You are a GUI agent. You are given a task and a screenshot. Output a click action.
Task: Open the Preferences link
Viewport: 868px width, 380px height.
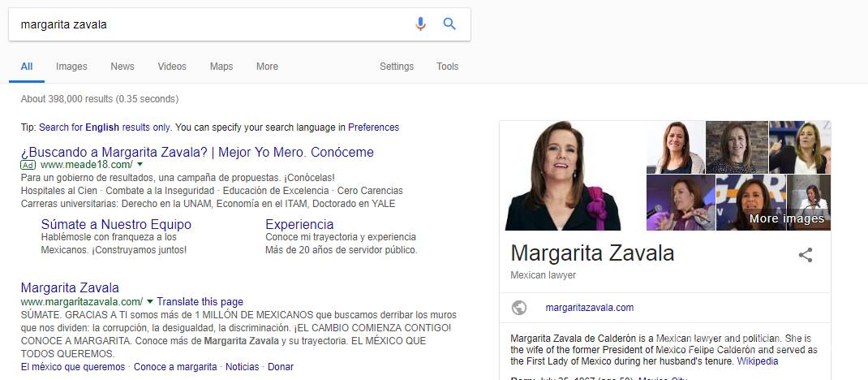click(x=374, y=127)
